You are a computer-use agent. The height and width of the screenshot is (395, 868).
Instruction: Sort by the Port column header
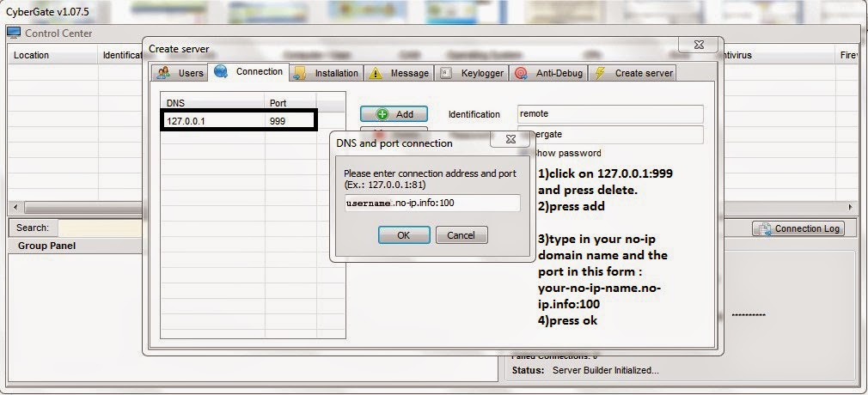[290, 103]
